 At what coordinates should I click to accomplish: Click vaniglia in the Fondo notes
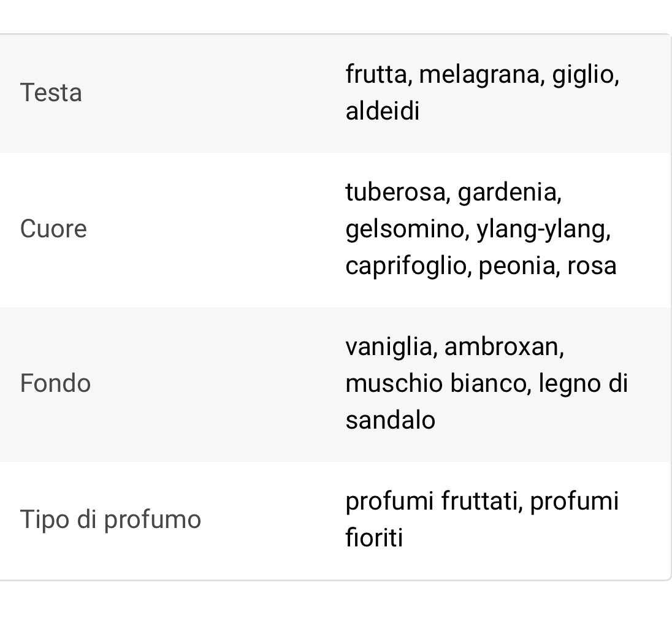tap(389, 347)
